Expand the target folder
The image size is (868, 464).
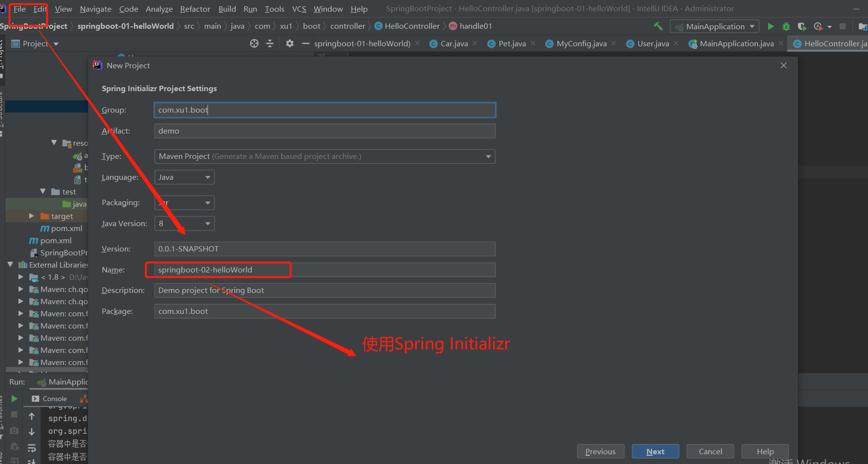click(x=32, y=216)
